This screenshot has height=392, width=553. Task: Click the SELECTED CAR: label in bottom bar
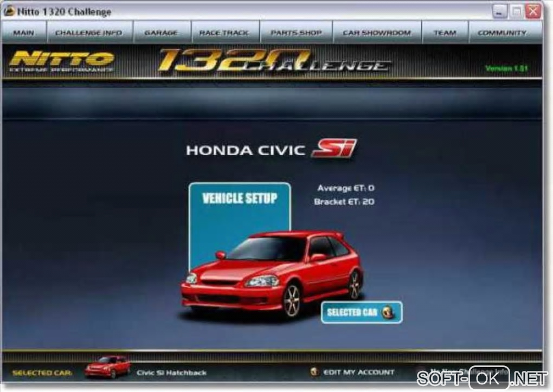coord(42,373)
